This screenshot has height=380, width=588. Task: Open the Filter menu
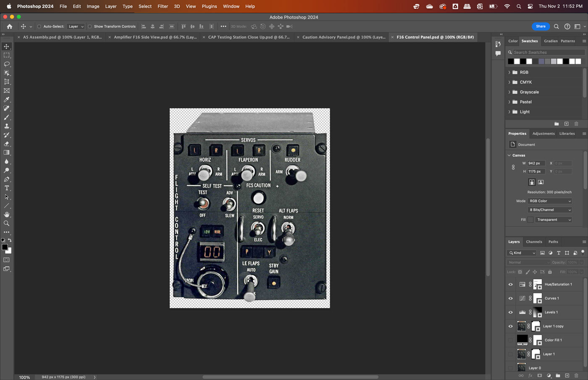click(163, 6)
